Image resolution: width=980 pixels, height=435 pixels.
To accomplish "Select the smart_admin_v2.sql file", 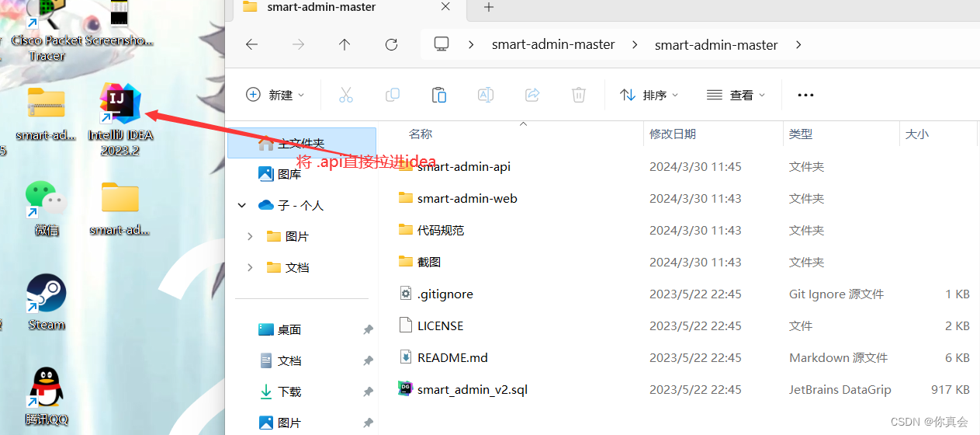I will coord(472,389).
